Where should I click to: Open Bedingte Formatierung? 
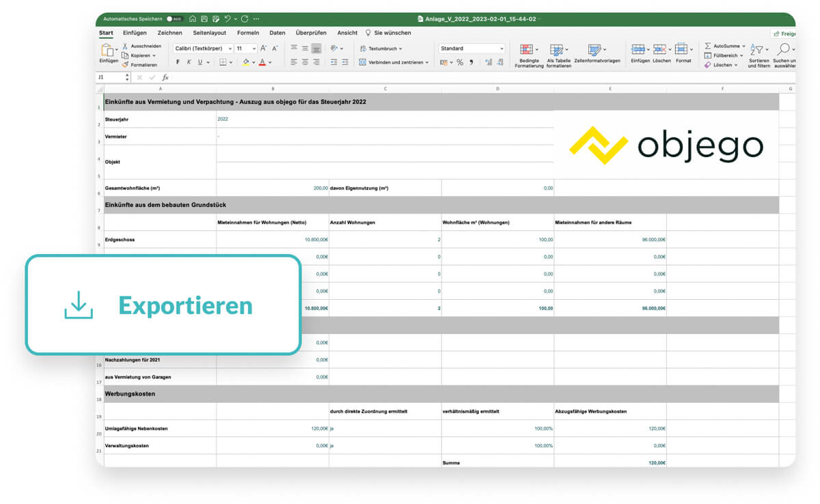tap(528, 55)
